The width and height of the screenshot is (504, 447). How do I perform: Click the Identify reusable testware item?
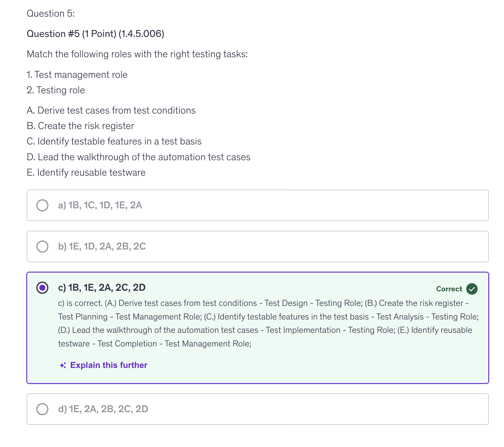86,173
